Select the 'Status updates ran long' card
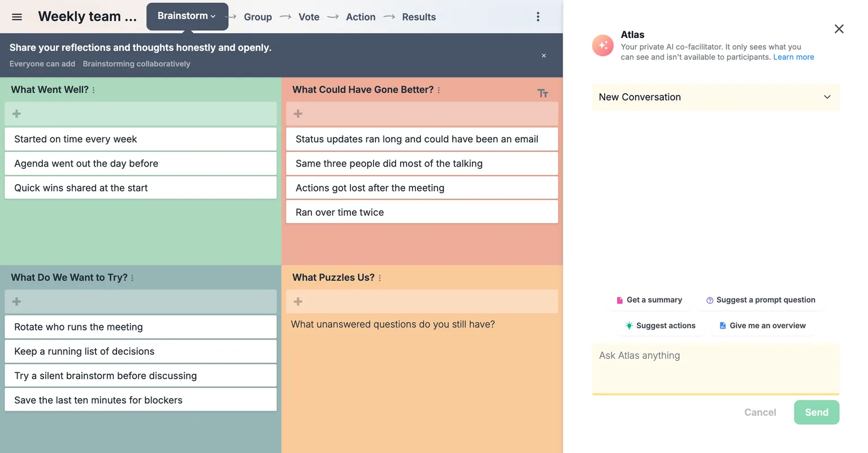This screenshot has height=453, width=868. tap(422, 139)
